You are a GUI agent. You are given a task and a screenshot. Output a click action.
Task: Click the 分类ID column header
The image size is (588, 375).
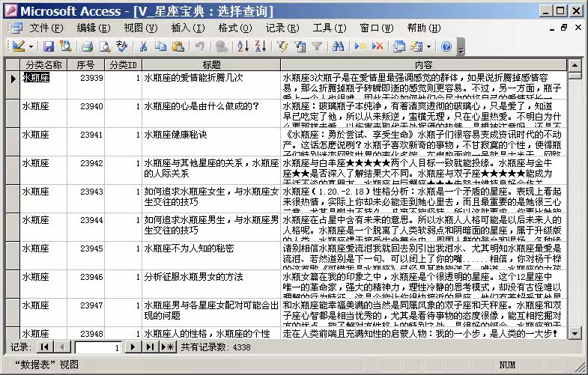(x=124, y=65)
